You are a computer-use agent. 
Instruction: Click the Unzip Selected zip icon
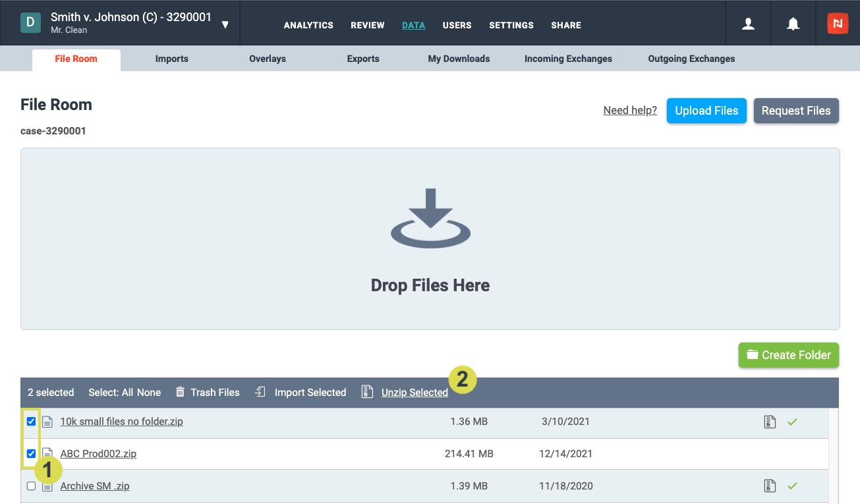click(368, 392)
